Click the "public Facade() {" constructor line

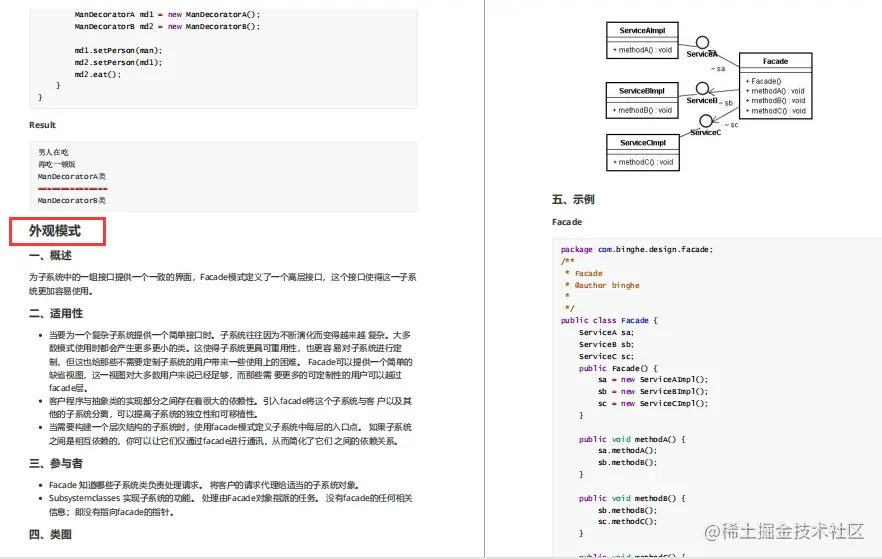618,368
